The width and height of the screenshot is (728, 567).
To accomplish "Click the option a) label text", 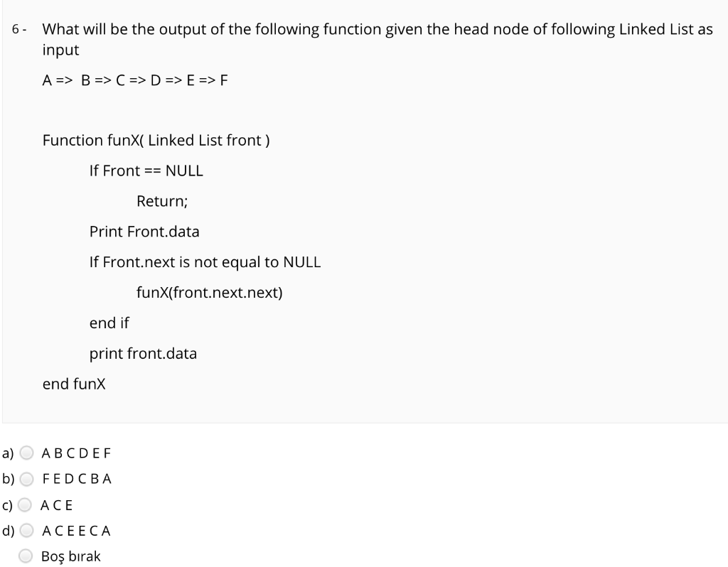I will (x=7, y=453).
